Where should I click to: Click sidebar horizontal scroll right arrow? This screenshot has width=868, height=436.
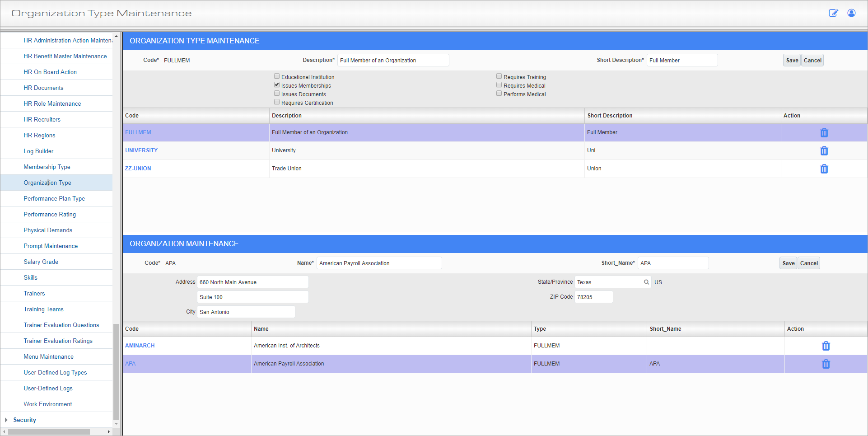[108, 431]
